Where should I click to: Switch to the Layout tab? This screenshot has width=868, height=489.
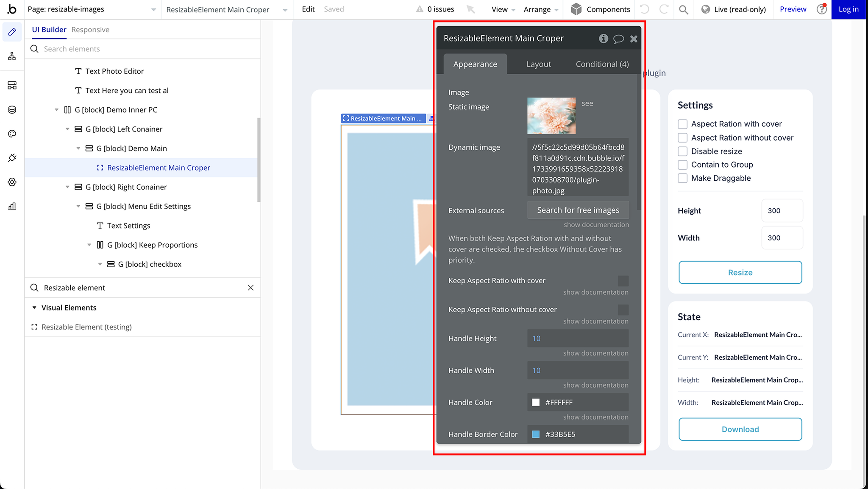pos(538,64)
